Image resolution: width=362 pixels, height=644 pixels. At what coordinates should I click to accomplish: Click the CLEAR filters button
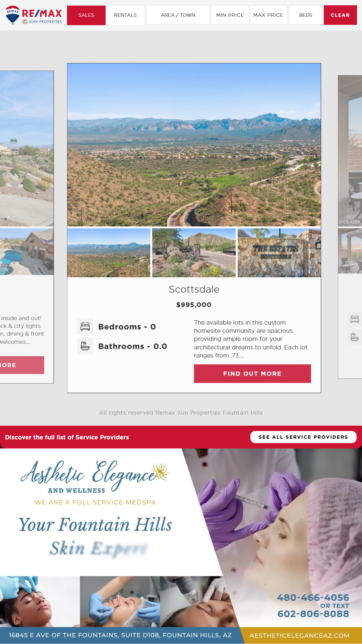point(340,15)
